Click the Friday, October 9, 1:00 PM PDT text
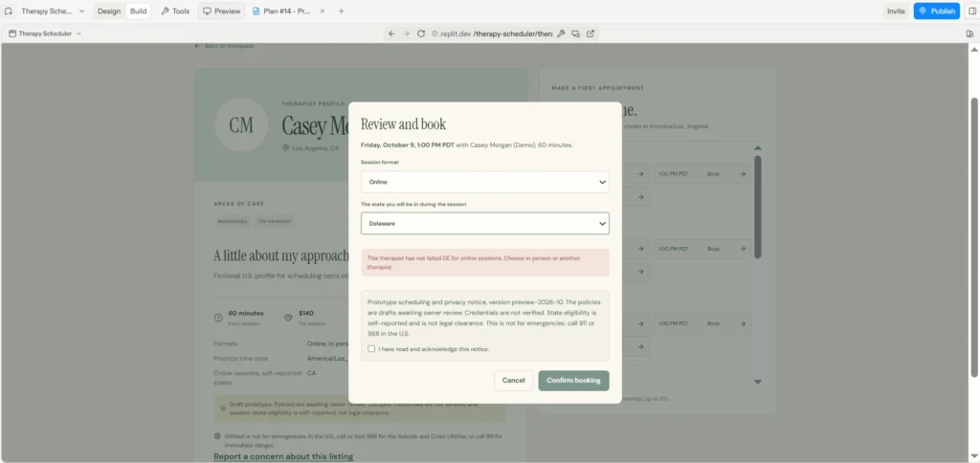980x463 pixels. click(408, 145)
